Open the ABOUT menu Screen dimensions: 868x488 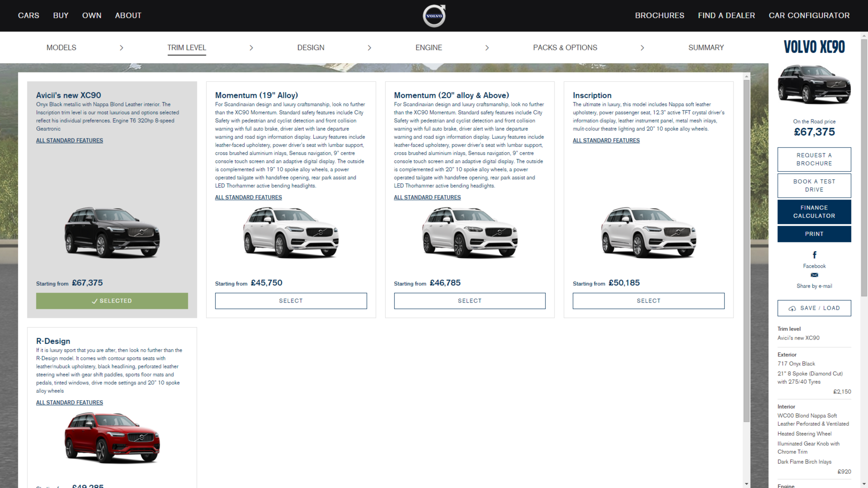[128, 16]
